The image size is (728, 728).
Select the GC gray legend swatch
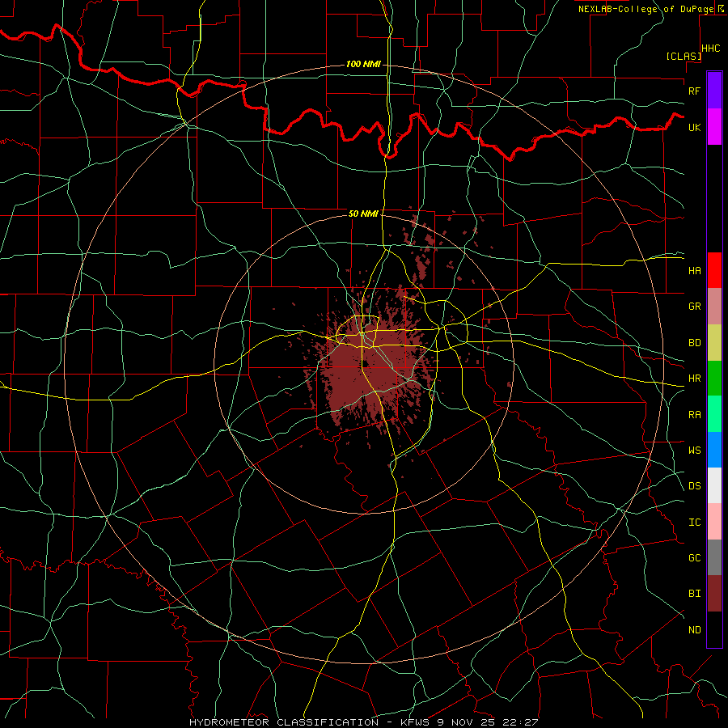pos(714,557)
